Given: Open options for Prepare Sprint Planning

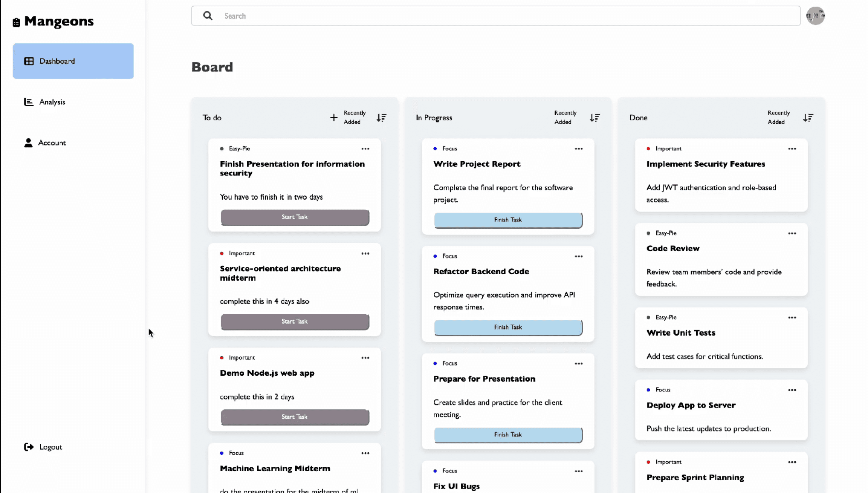Looking at the screenshot, I should [792, 462].
